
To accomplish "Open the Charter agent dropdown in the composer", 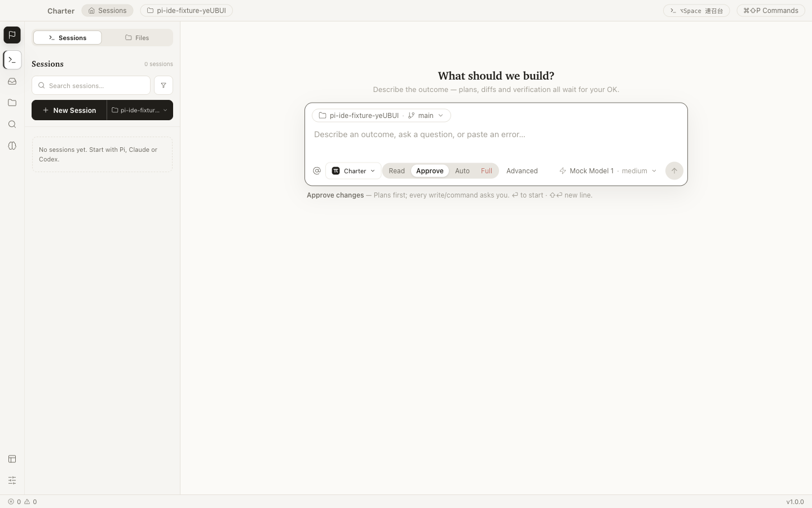I will 354,170.
